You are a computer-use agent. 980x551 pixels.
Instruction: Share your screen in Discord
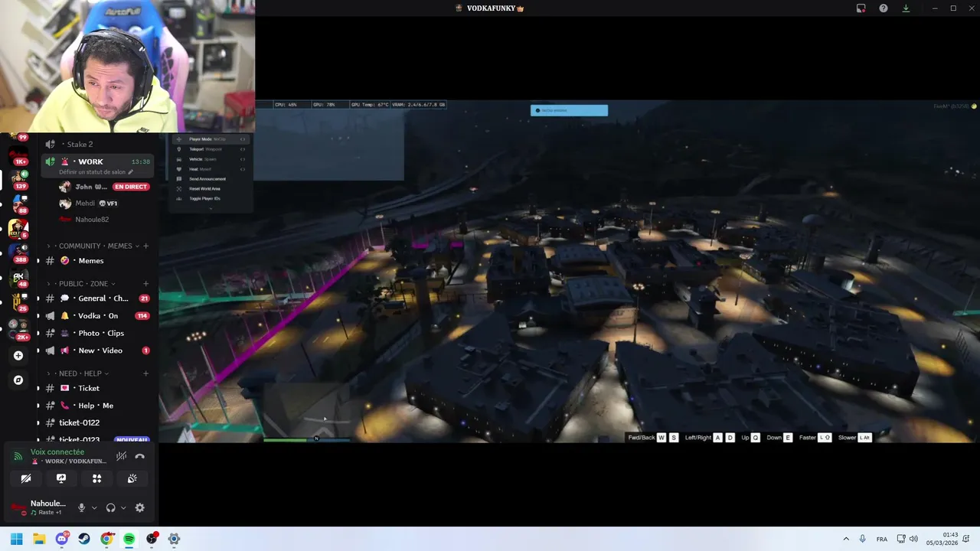coord(61,478)
